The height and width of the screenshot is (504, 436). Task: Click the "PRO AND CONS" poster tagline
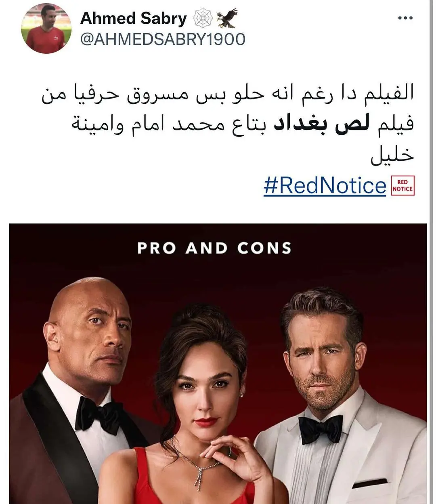tap(214, 248)
